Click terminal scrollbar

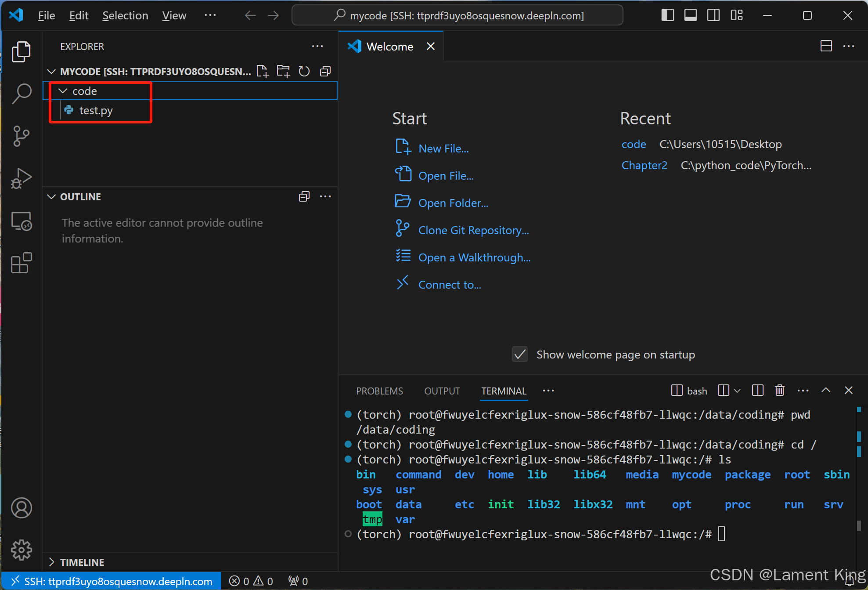(x=858, y=483)
